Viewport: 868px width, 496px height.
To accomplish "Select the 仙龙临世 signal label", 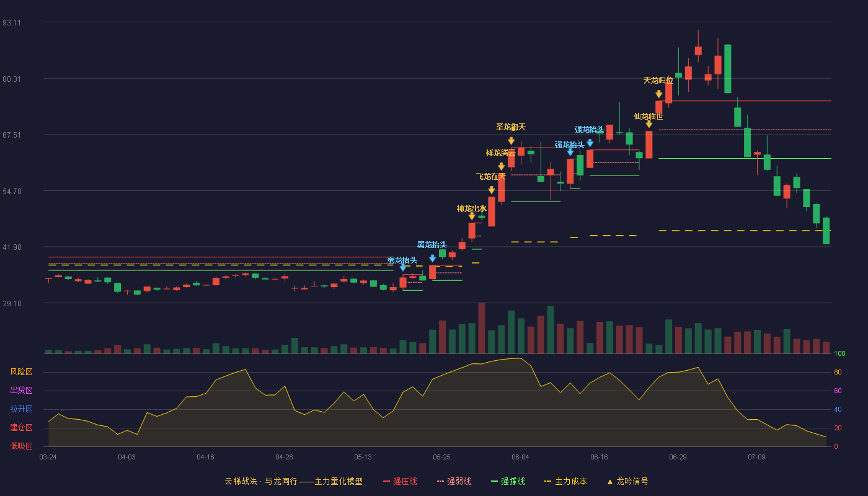I will (x=649, y=116).
